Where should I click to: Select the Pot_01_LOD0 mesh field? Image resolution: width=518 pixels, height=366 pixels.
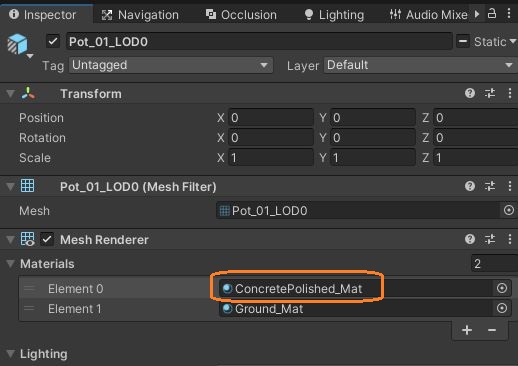(x=358, y=211)
